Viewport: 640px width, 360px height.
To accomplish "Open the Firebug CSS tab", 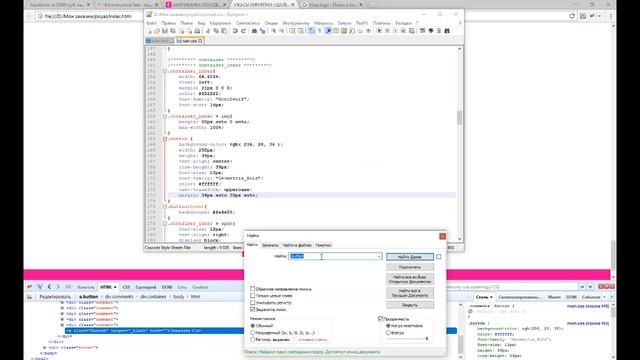I will pyautogui.click(x=126, y=287).
